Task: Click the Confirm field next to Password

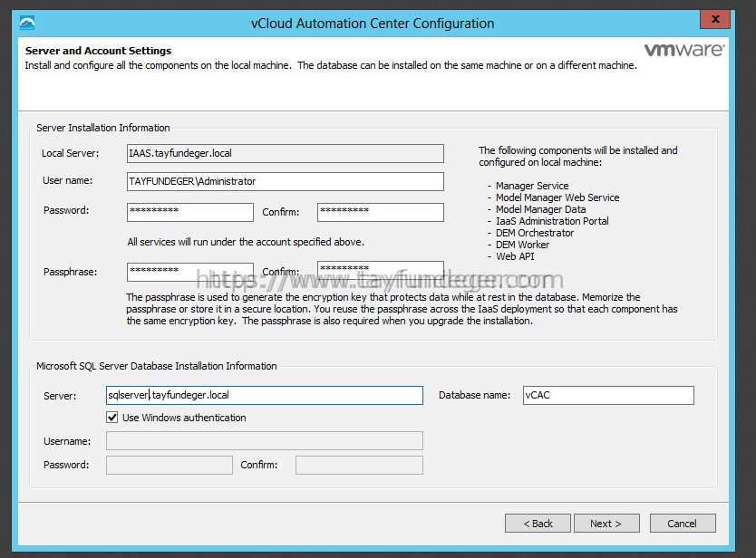Action: [x=381, y=212]
